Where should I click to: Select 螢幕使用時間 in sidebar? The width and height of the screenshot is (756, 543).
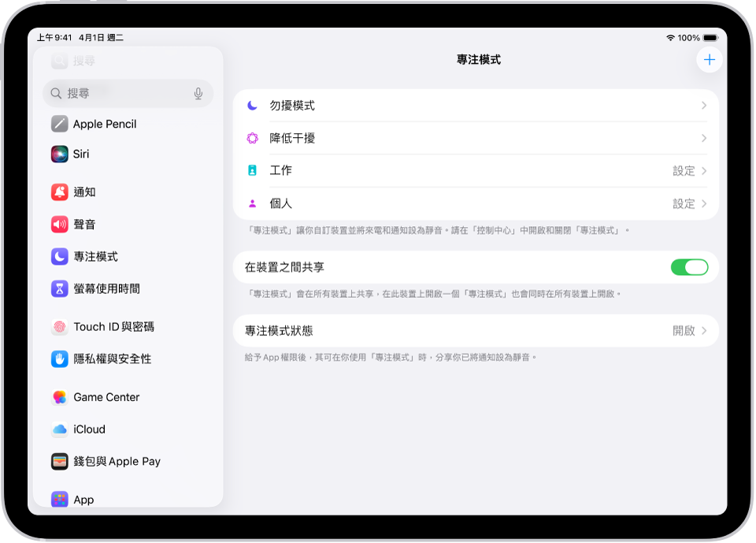point(128,288)
